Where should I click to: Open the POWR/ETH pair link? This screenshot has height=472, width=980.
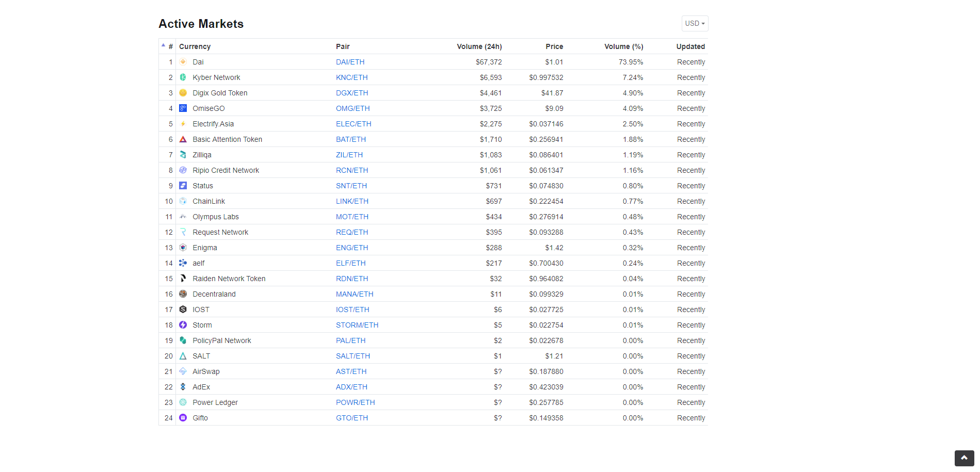[356, 402]
